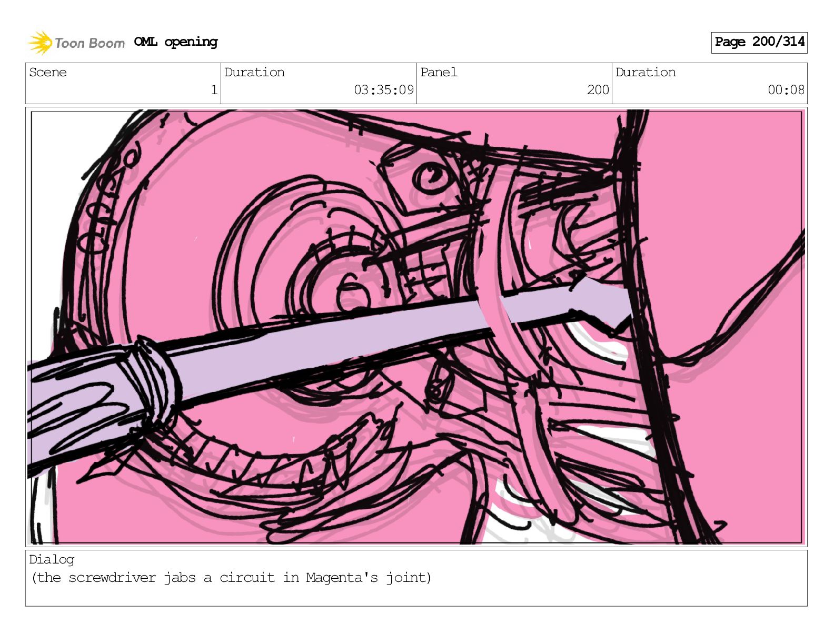
Task: Click the Panel header label
Action: pyautogui.click(x=439, y=73)
